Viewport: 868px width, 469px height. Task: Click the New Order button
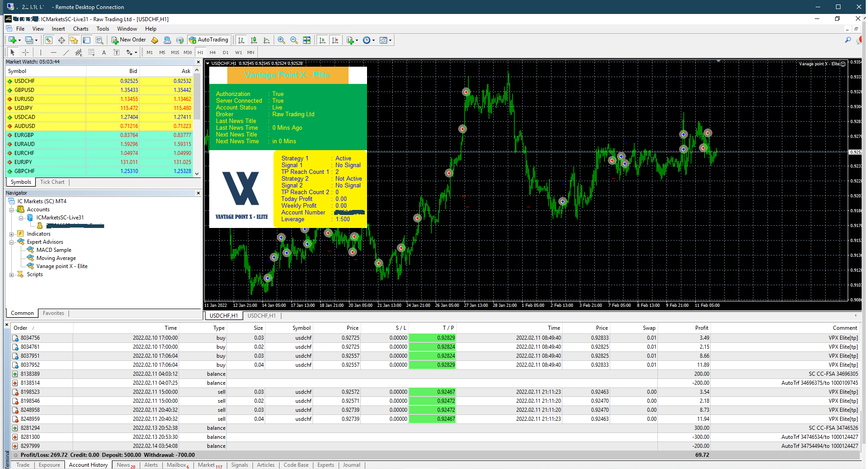pos(129,40)
